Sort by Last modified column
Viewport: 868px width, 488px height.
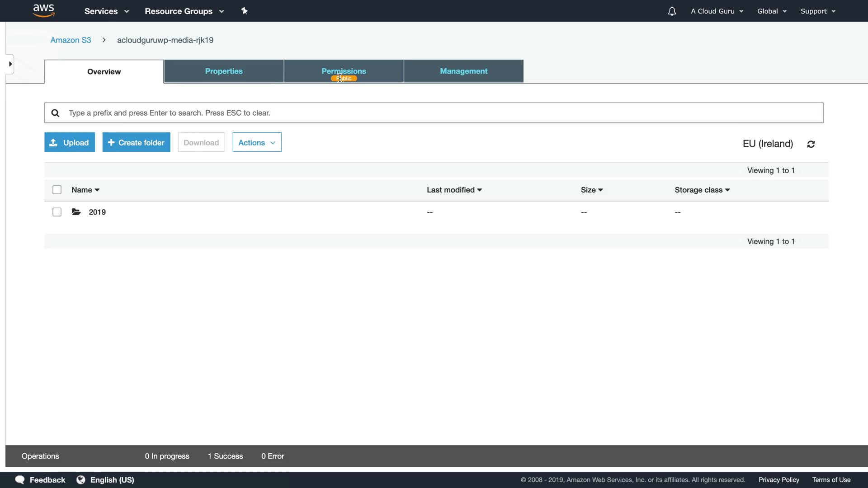click(454, 190)
